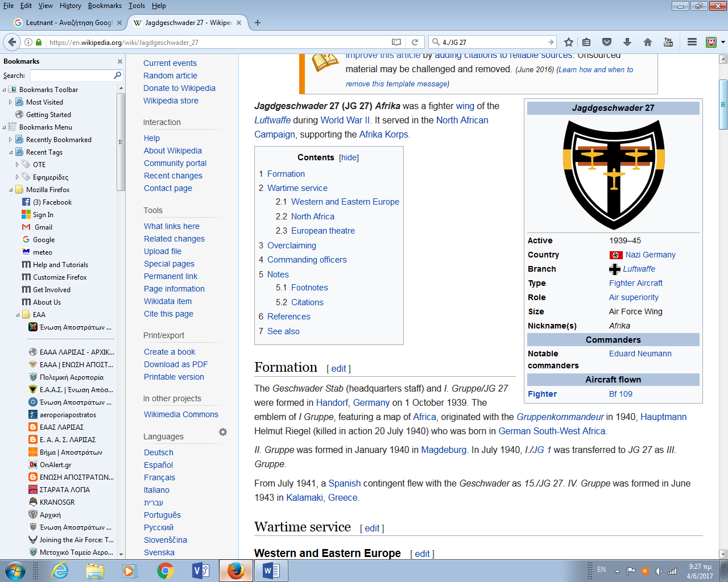Open the History menu
This screenshot has width=728, height=582.
click(70, 6)
